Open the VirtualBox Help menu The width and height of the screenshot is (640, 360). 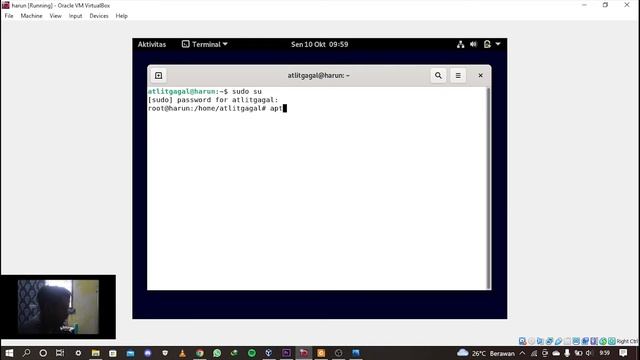pos(122,16)
